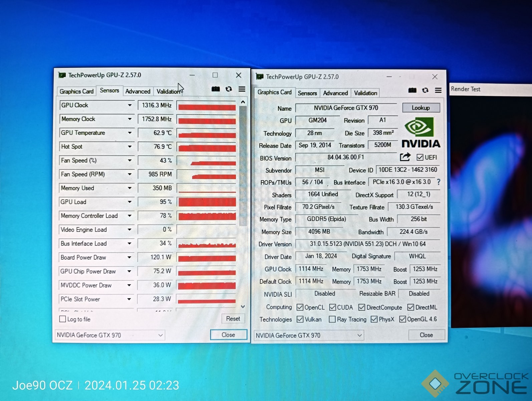The width and height of the screenshot is (532, 401).
Task: Open the Fan Speed (RPM) sensor dropdown arrow
Action: [129, 174]
